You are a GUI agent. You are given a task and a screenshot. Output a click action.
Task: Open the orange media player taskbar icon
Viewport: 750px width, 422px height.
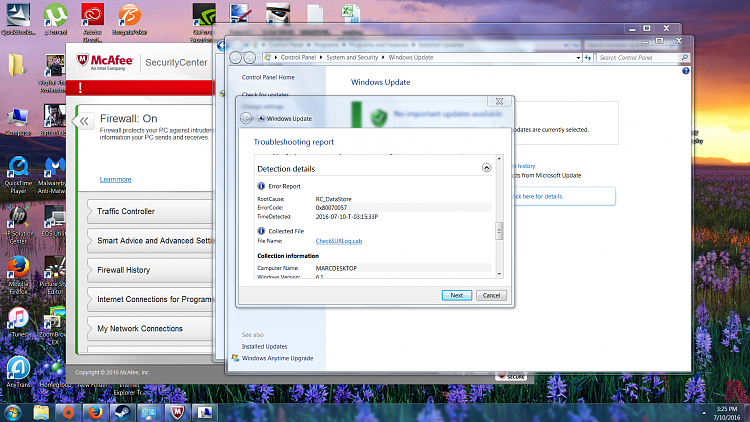(68, 412)
